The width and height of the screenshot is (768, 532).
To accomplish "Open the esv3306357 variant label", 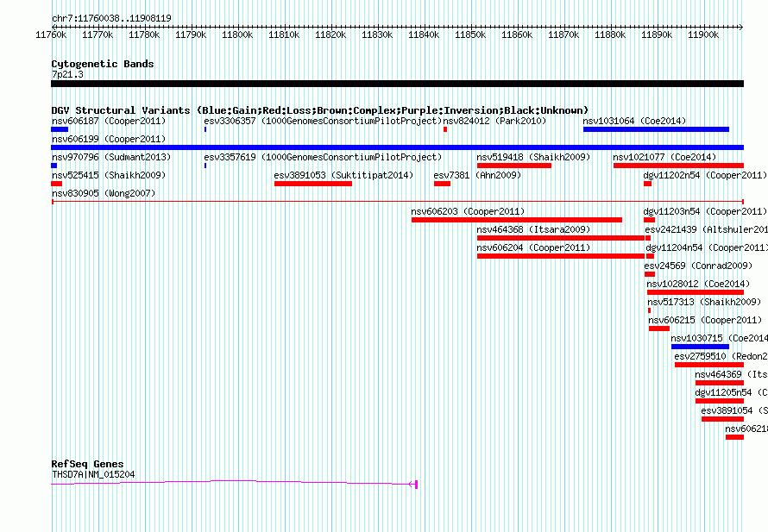I will pyautogui.click(x=323, y=121).
